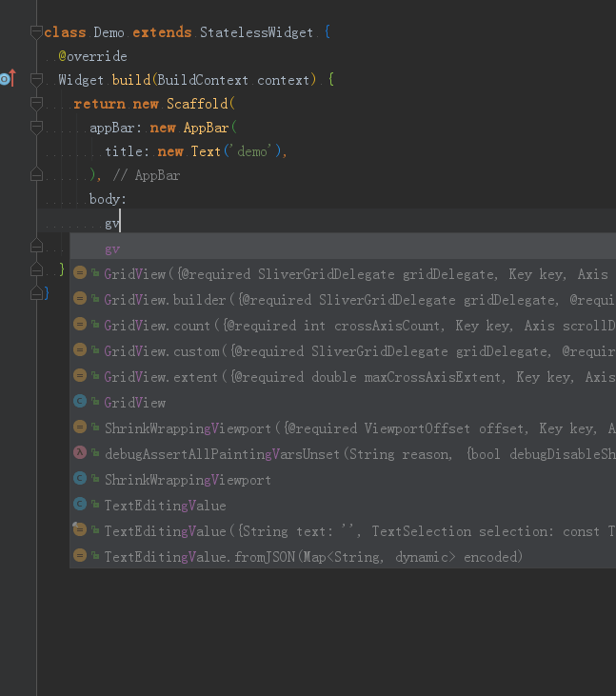Viewport: 616px width, 696px height.
Task: Click the class icon next to GridView
Action: tap(80, 402)
